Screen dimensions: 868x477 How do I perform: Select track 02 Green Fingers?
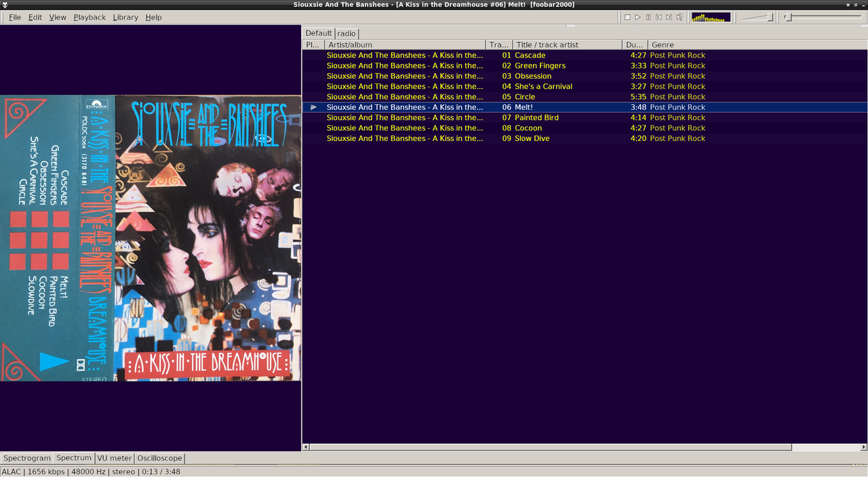click(585, 66)
